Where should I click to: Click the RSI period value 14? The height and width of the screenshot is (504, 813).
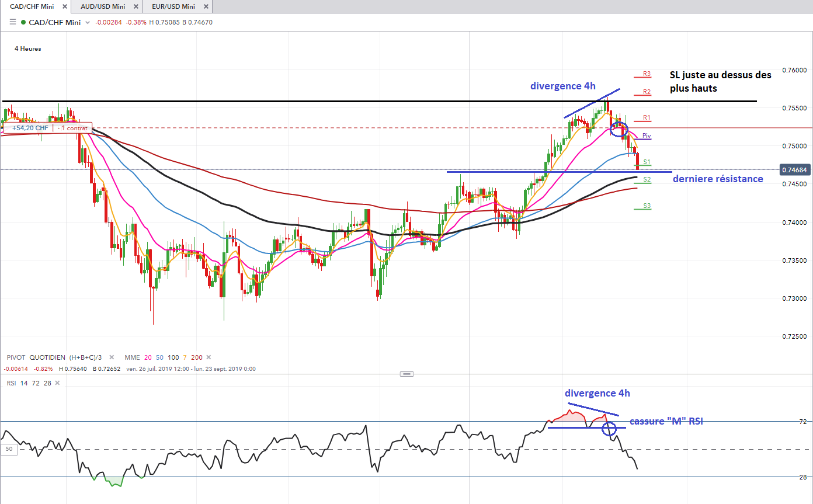[x=24, y=383]
